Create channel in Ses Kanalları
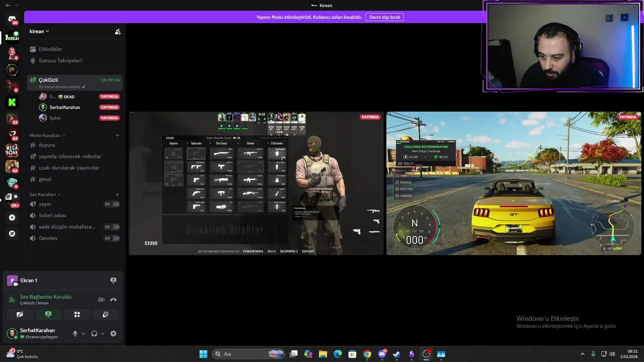Screen dimensions: 644x362 [117, 194]
